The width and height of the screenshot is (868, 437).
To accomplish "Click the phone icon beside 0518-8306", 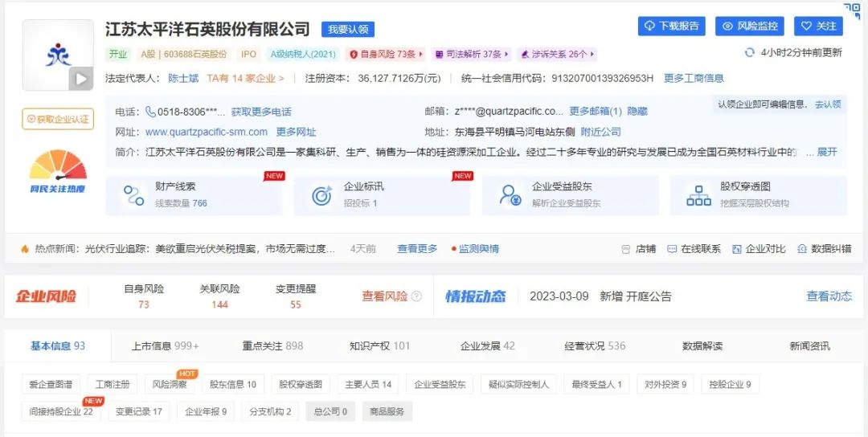I will [x=150, y=112].
